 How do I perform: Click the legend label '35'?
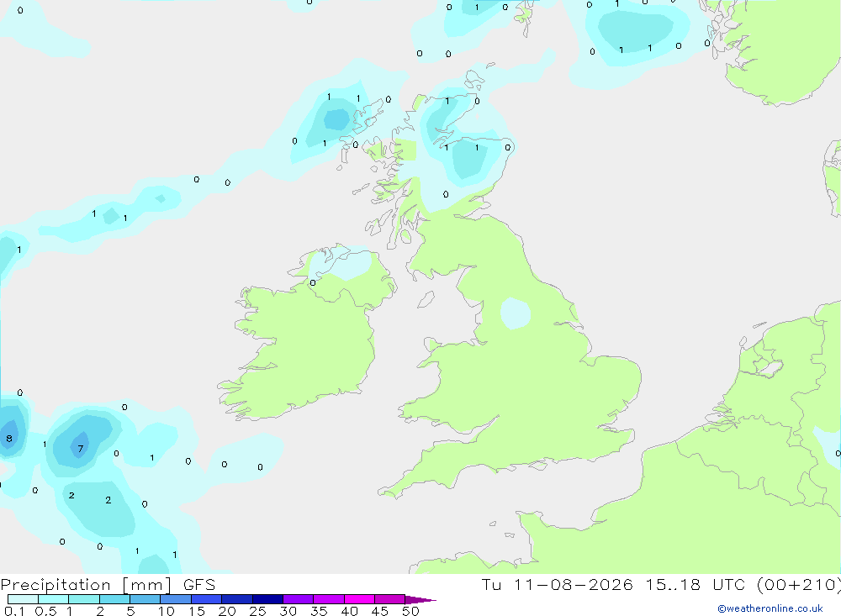tap(319, 611)
